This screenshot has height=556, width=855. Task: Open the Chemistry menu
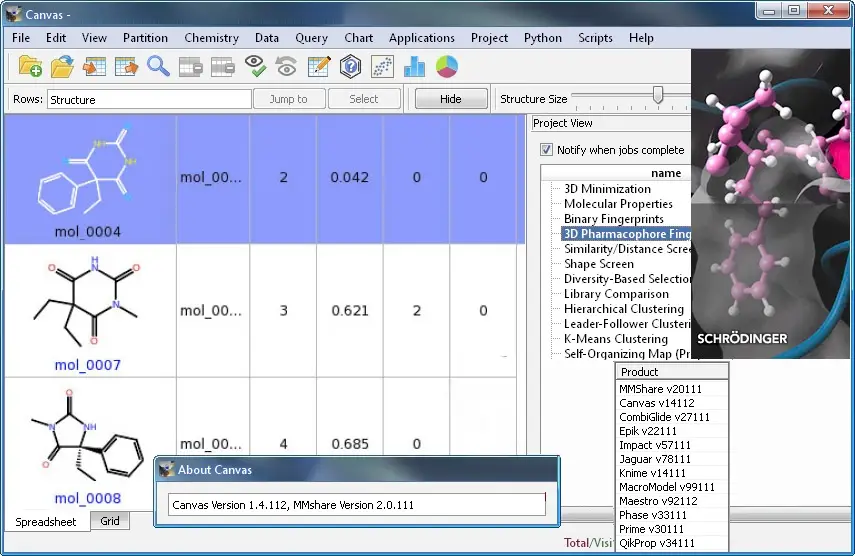pos(211,38)
